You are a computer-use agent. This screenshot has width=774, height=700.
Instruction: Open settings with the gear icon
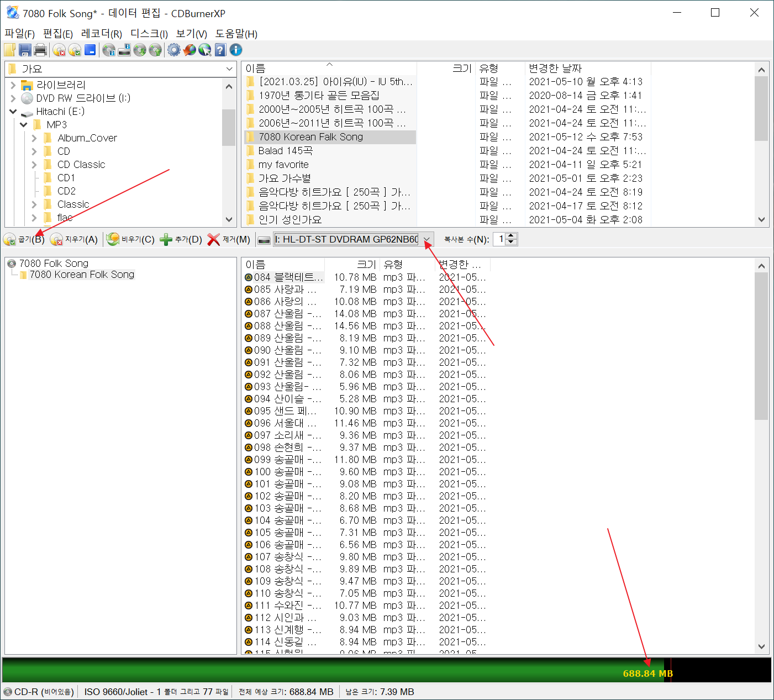pos(174,50)
